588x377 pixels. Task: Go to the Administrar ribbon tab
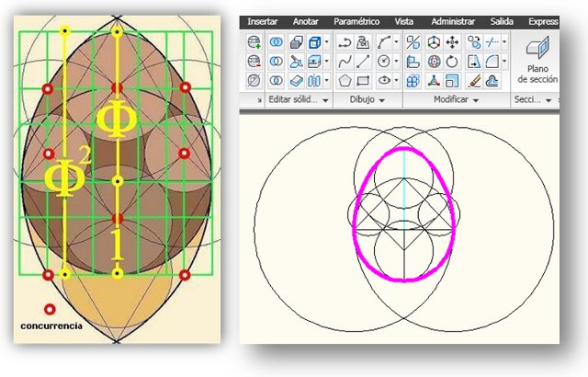point(454,21)
